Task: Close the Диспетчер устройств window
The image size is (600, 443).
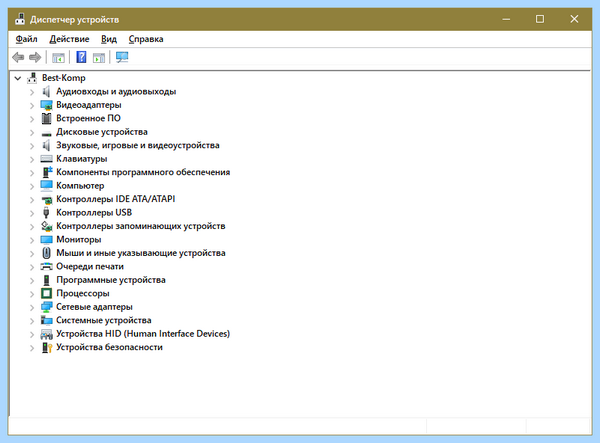Action: point(574,19)
